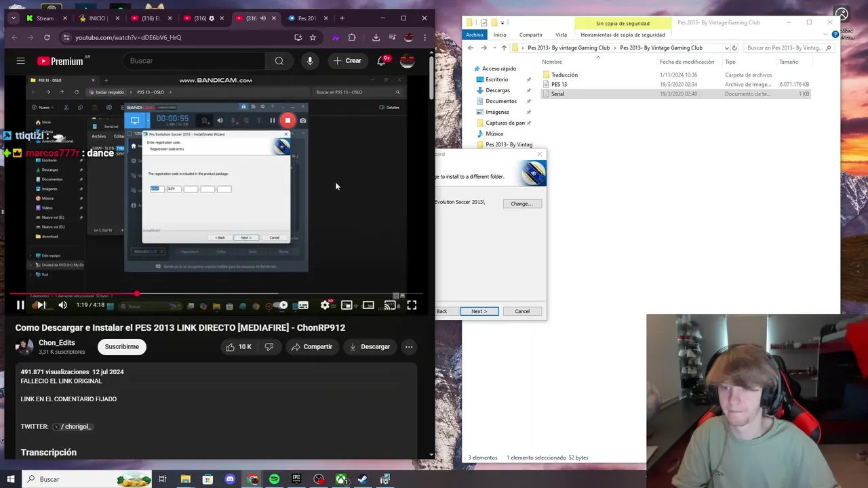Open Spotify from the taskbar

pyautogui.click(x=274, y=479)
